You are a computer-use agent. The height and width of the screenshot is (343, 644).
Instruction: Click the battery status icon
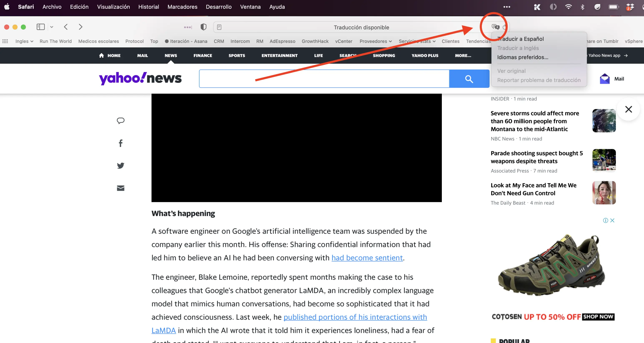coord(614,7)
